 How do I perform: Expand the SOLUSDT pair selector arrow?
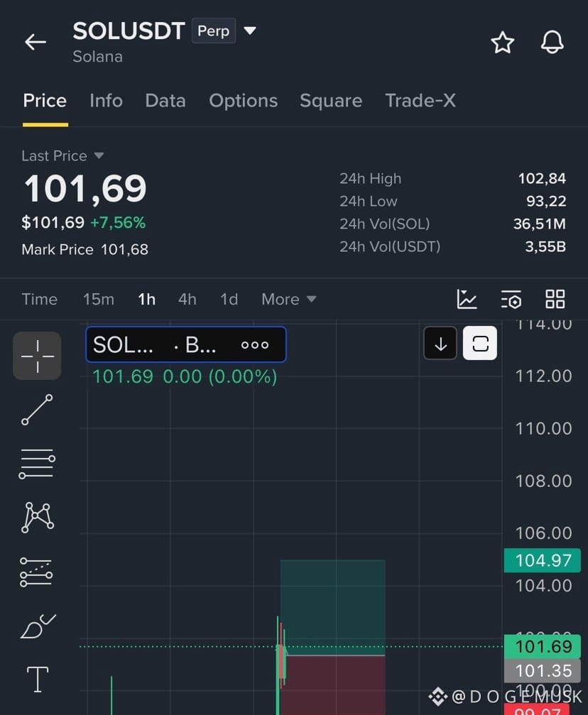[250, 31]
